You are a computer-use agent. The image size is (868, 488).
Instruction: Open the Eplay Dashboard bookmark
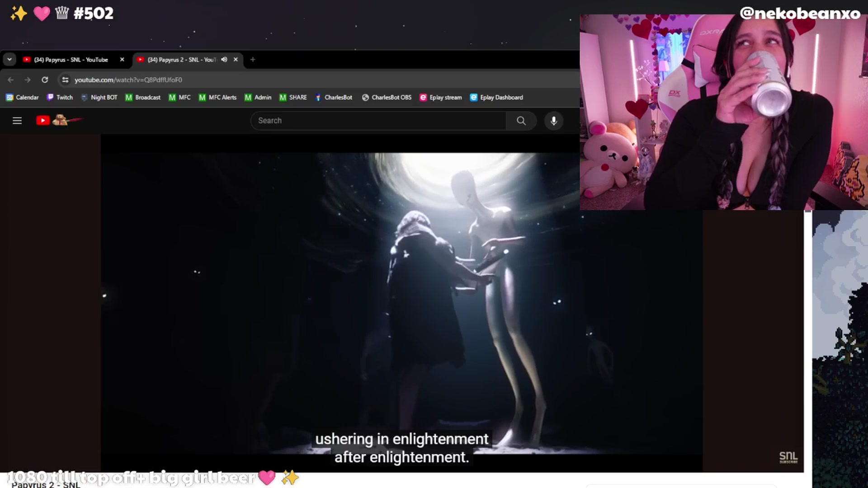(496, 98)
